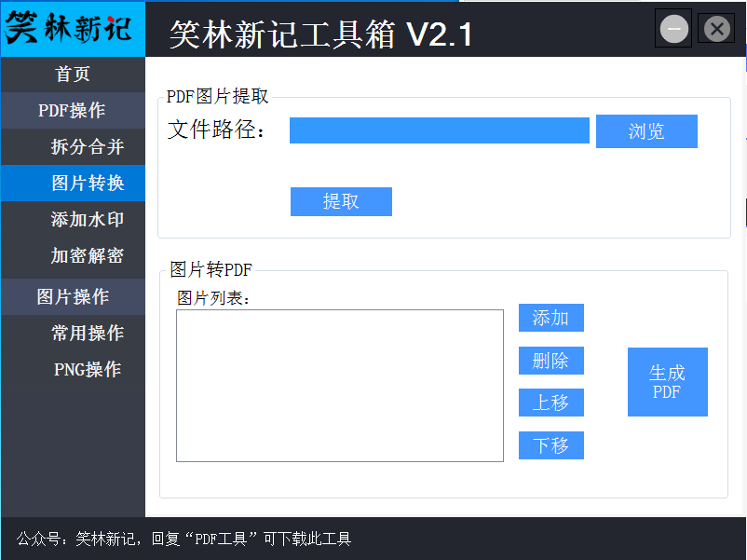The width and height of the screenshot is (747, 560).
Task: Click the 浏览 button
Action: (x=646, y=131)
